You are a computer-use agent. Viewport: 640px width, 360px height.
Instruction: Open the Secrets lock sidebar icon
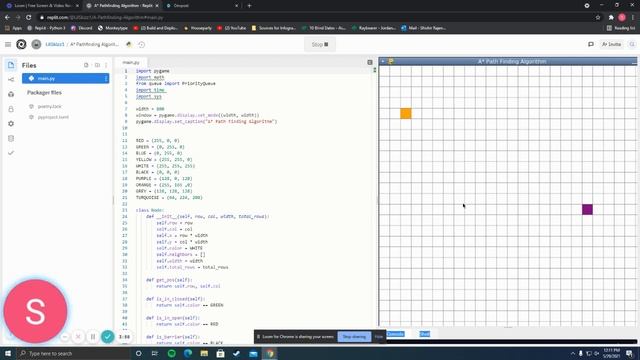pyautogui.click(x=11, y=109)
